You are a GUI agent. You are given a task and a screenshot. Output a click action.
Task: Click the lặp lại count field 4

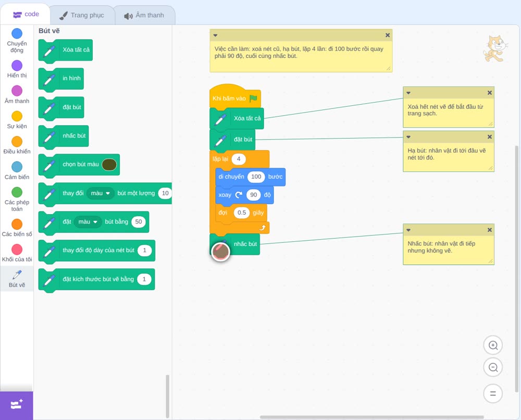(239, 159)
